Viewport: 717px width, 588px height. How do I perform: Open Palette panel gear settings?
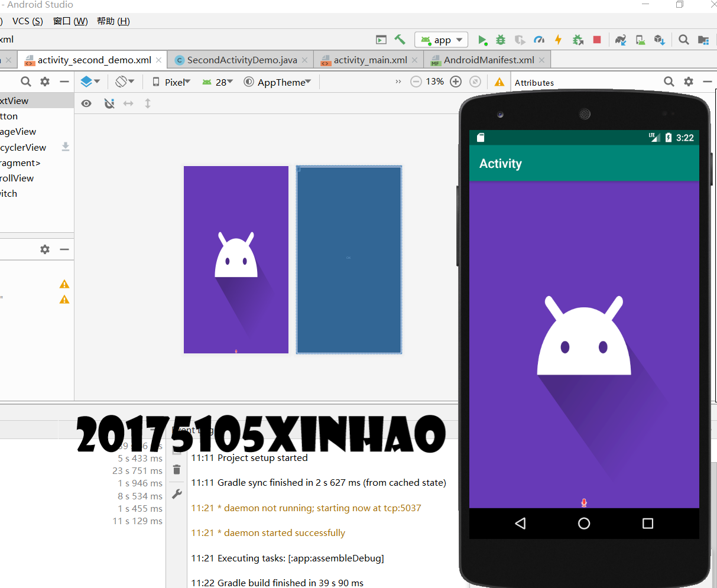(45, 82)
